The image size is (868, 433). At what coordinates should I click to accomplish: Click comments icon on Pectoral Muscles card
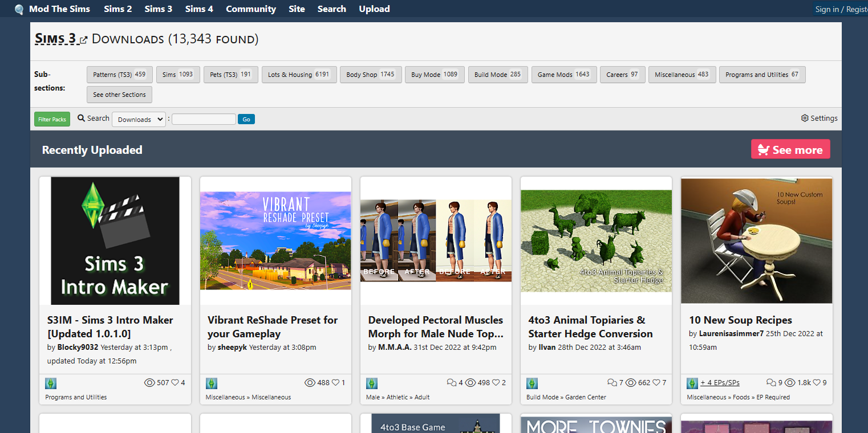click(452, 383)
